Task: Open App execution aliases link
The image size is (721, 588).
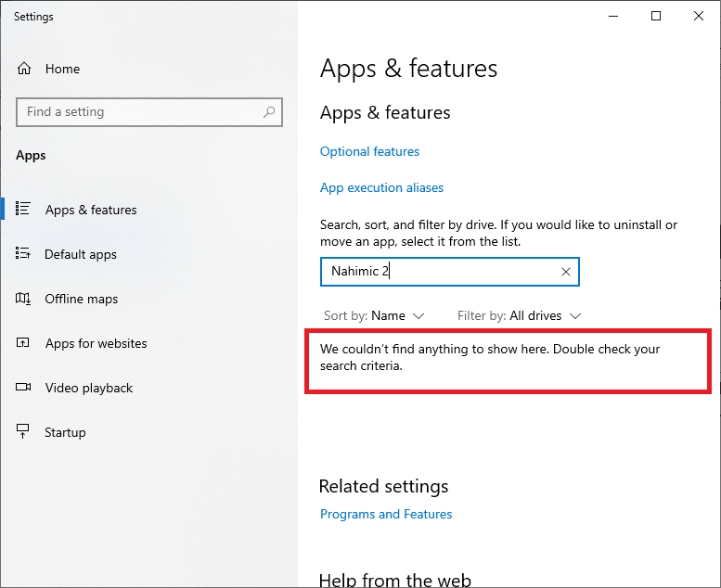Action: 381,187
